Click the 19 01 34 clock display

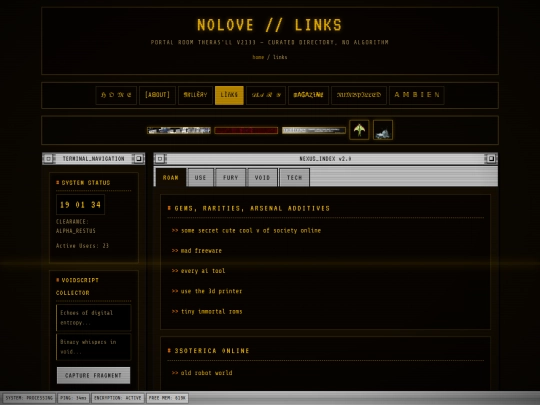tap(81, 205)
